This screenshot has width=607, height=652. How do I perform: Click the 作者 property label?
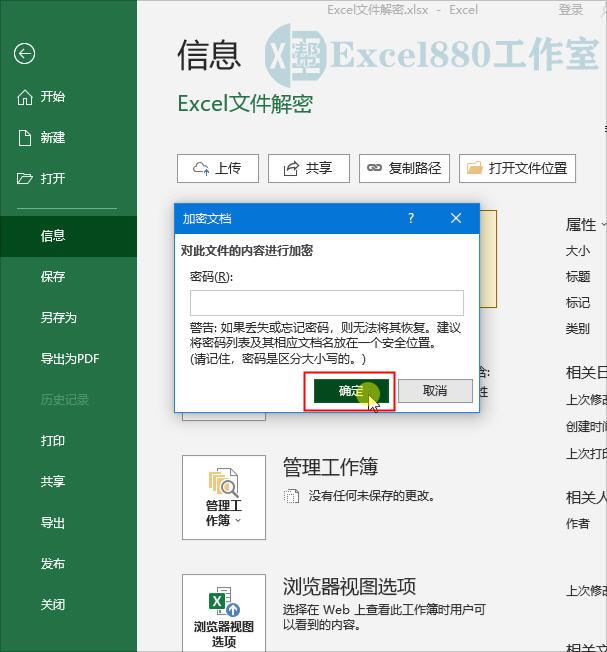pyautogui.click(x=578, y=524)
